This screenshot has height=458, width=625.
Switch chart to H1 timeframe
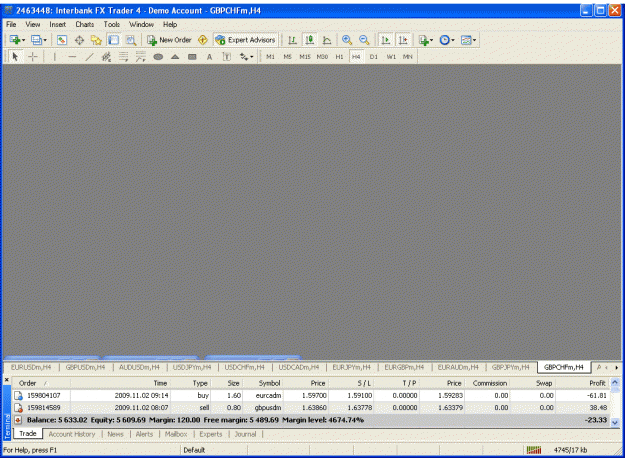click(339, 57)
